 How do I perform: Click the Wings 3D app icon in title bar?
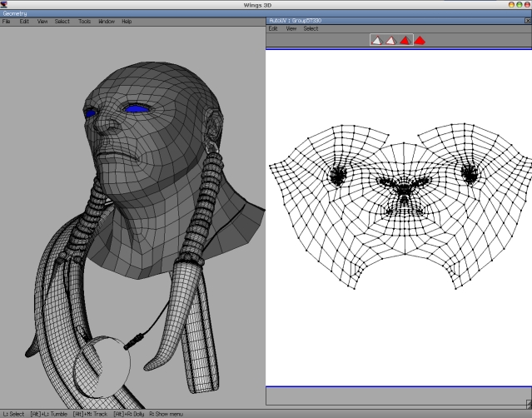pyautogui.click(x=3, y=4)
